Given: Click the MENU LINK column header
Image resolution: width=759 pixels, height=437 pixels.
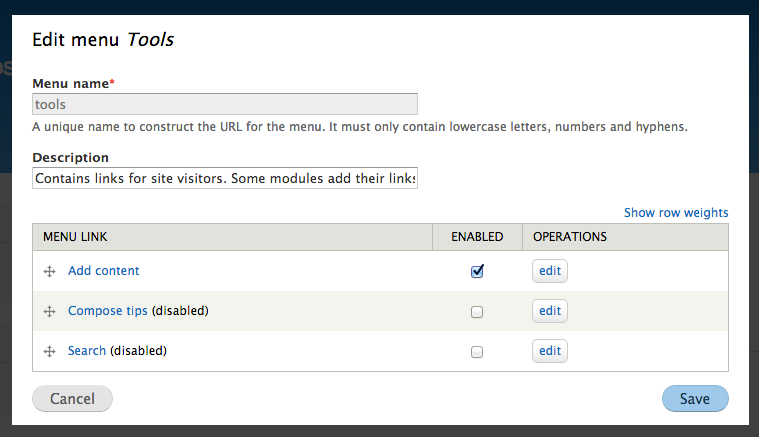Looking at the screenshot, I should (x=75, y=237).
